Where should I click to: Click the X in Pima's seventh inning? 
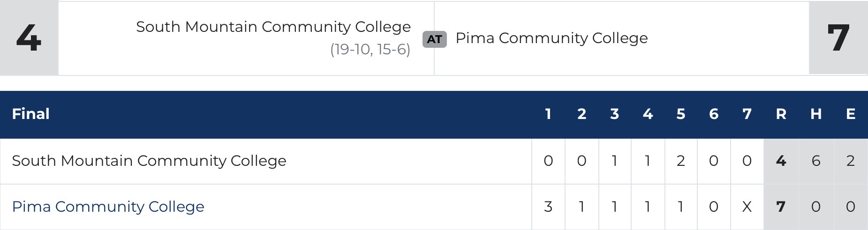coord(747,207)
